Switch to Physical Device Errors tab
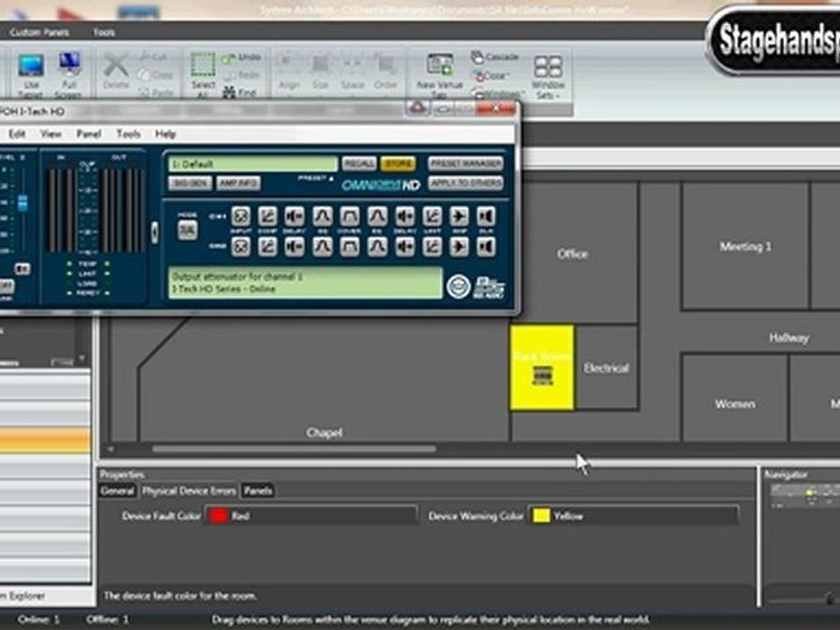840x630 pixels. pos(189,491)
